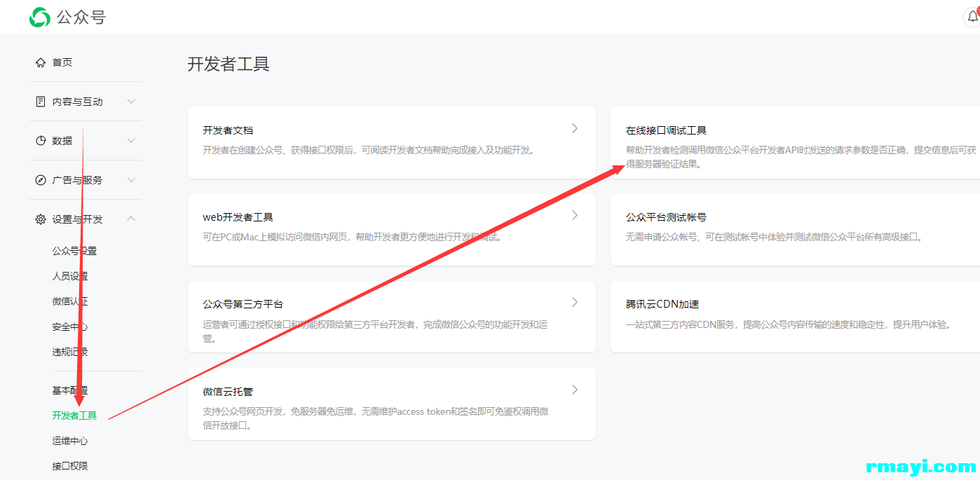Go to 首页 in the sidebar
The width and height of the screenshot is (980, 480).
62,62
